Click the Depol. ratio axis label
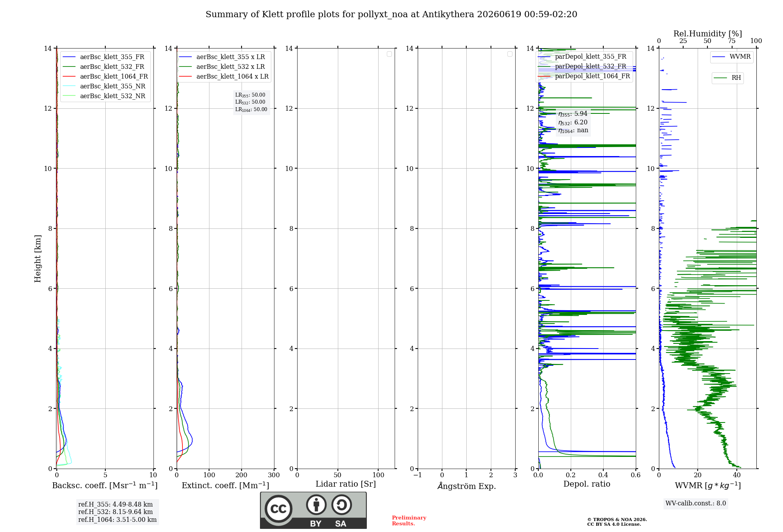Viewport: 783px width, 532px height. click(586, 484)
